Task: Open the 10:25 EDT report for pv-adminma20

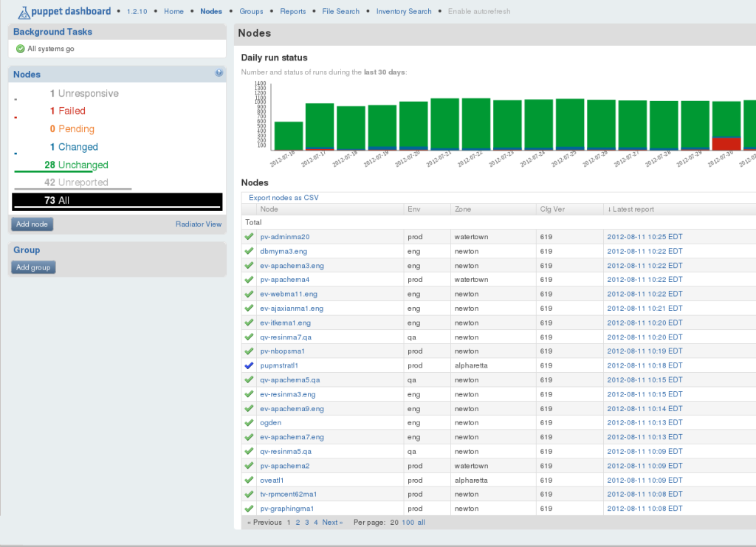Action: [x=645, y=237]
